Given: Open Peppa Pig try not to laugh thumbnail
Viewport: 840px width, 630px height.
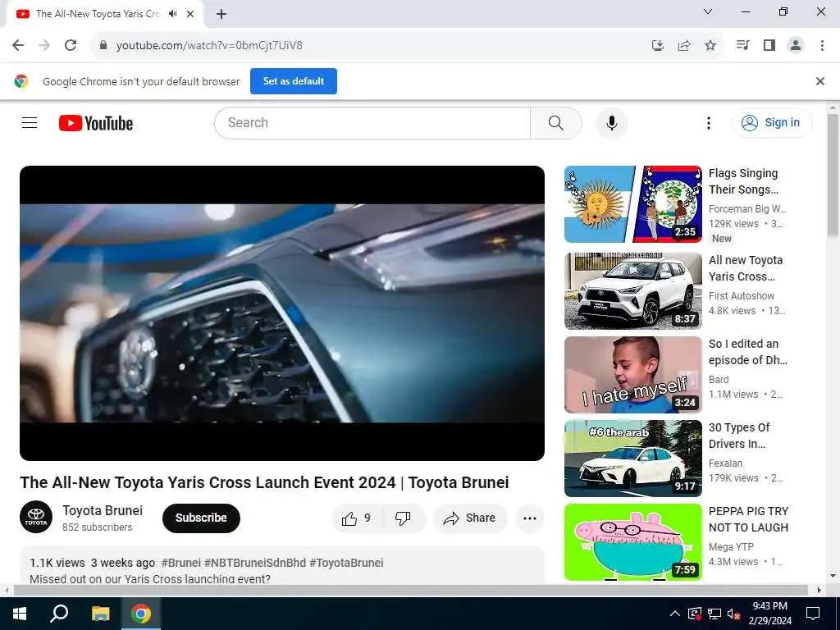Looking at the screenshot, I should (632, 541).
